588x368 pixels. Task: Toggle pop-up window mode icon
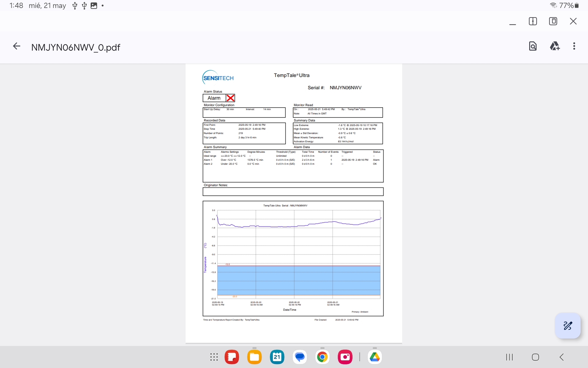(x=553, y=21)
